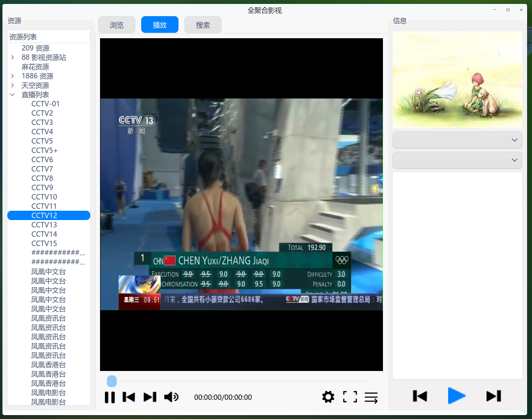This screenshot has height=419, width=532.
Task: Skip to the previous item in player controls
Action: point(128,397)
